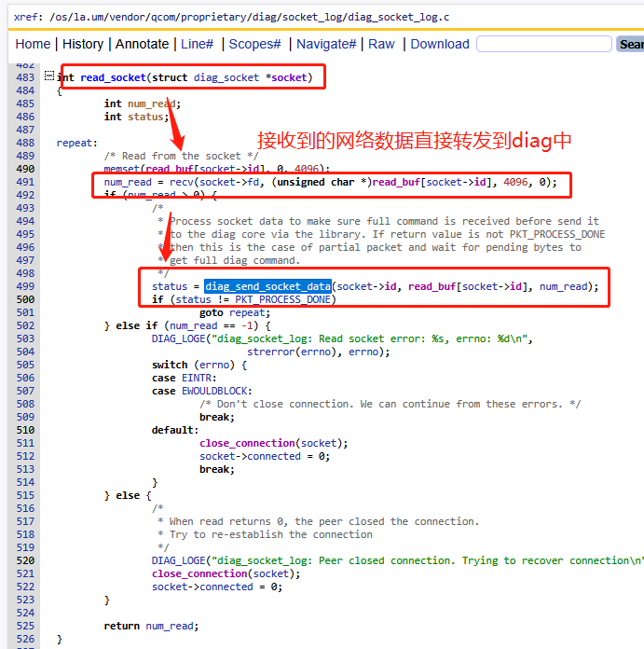644x649 pixels.
Task: Open line number 515 link
Action: pyautogui.click(x=25, y=495)
